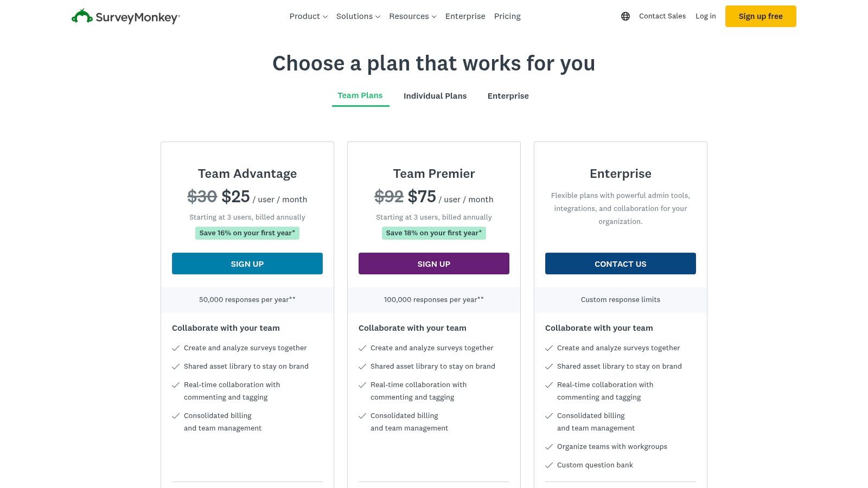Click the Team Premier plan title

(x=433, y=174)
